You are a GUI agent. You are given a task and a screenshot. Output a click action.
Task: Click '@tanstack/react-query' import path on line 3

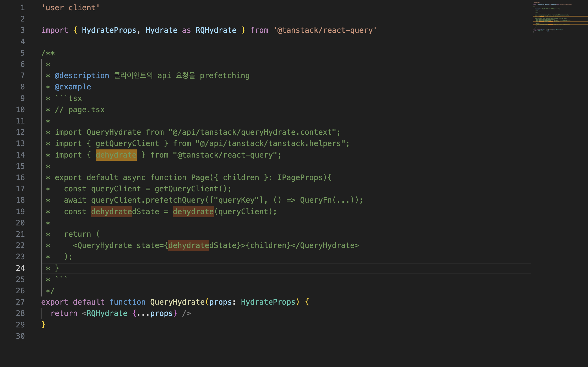[325, 30]
